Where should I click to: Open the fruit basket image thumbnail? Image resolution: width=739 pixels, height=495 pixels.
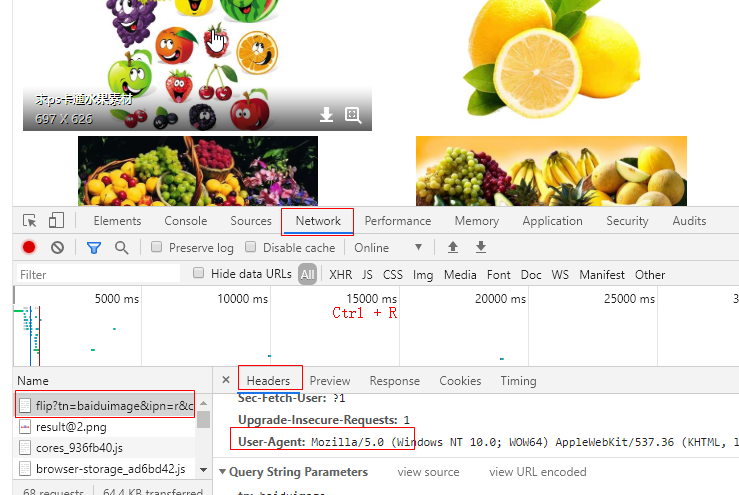point(198,171)
